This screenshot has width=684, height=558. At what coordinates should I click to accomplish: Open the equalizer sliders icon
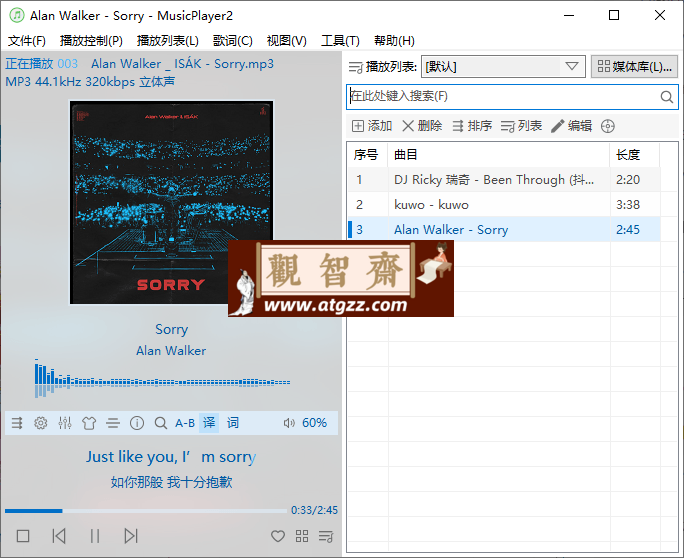[x=65, y=423]
